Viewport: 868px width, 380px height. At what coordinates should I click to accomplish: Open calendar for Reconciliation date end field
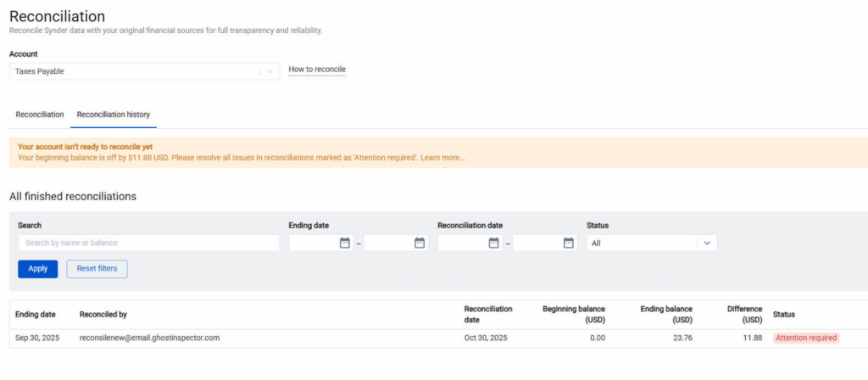[568, 243]
